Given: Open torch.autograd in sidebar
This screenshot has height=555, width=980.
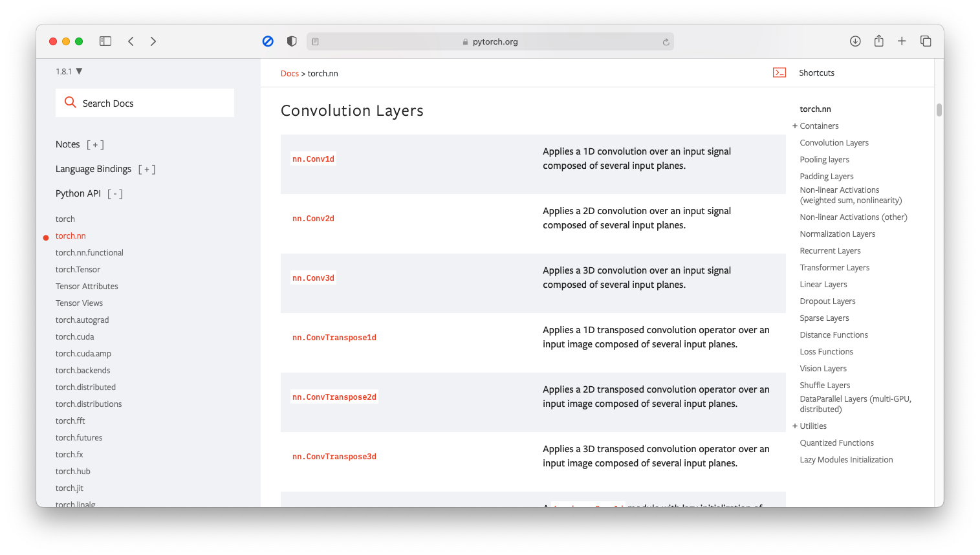Looking at the screenshot, I should [82, 320].
